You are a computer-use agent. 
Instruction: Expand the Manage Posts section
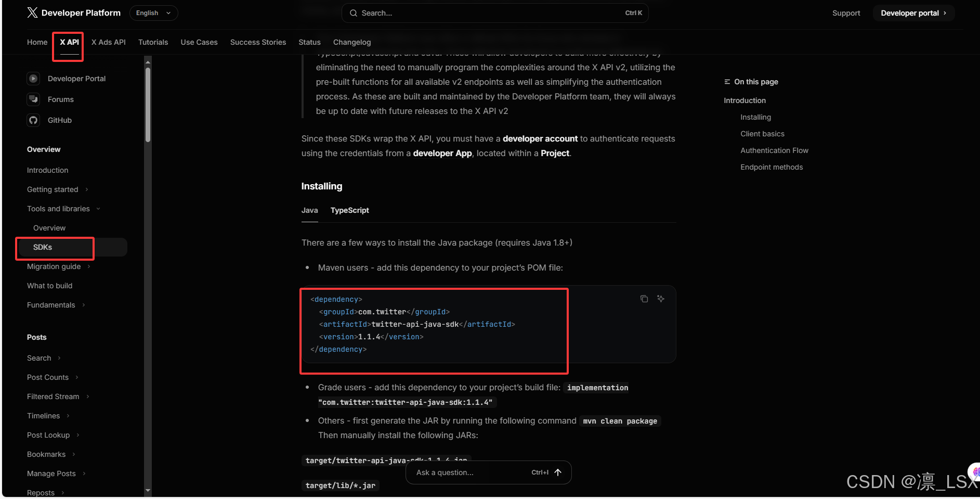point(84,474)
